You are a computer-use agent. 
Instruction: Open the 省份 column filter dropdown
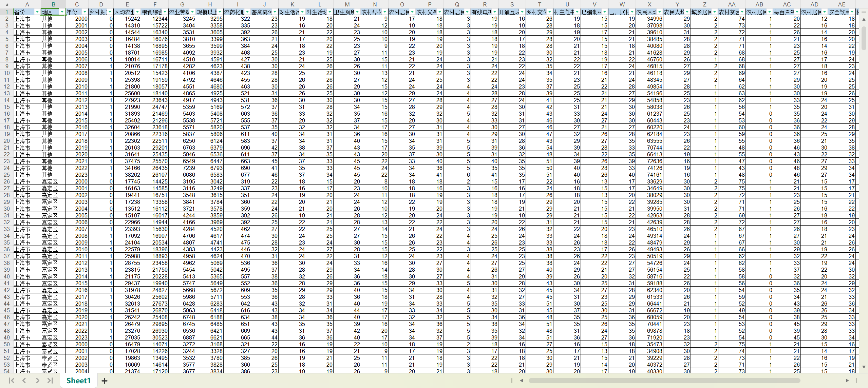pos(37,12)
